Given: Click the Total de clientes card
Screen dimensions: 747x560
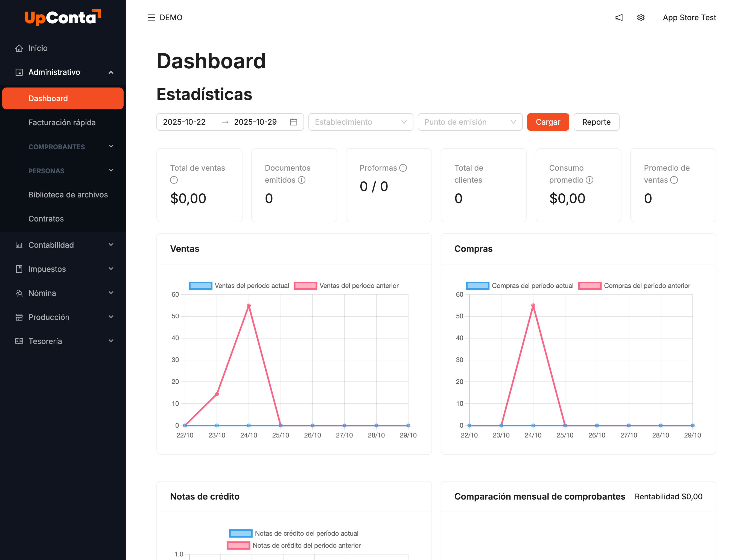Looking at the screenshot, I should click(484, 185).
